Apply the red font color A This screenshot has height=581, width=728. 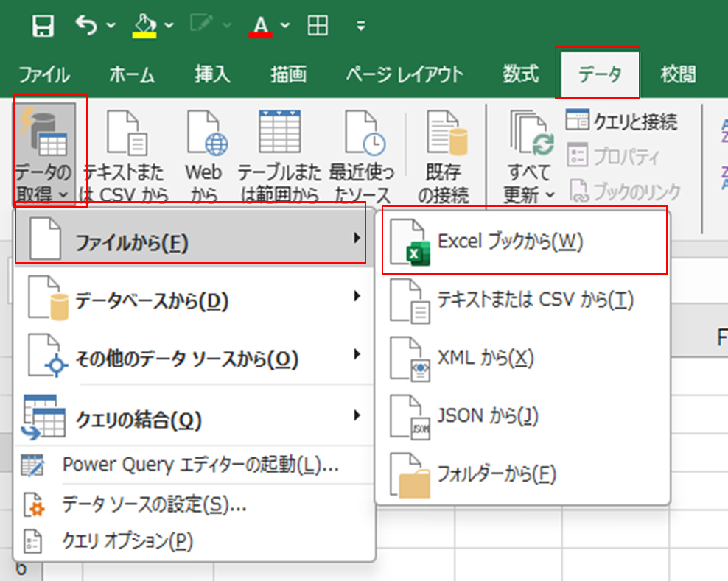[260, 26]
